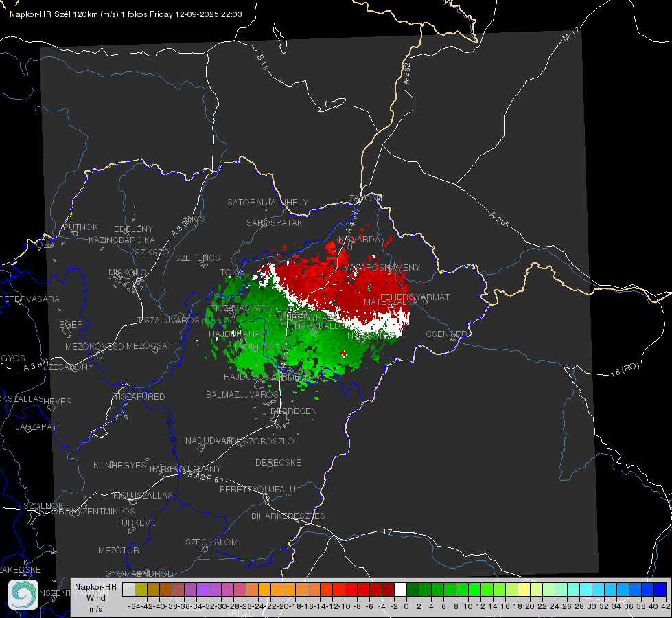672x618 pixels.
Task: Click the spiral logo icon at bottom left
Action: (x=23, y=595)
